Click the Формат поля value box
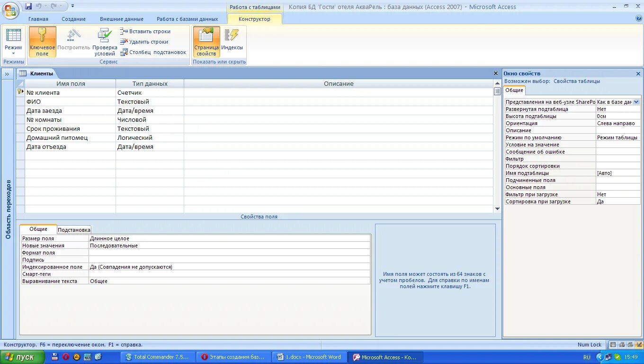Image resolution: width=644 pixels, height=364 pixels. point(229,253)
